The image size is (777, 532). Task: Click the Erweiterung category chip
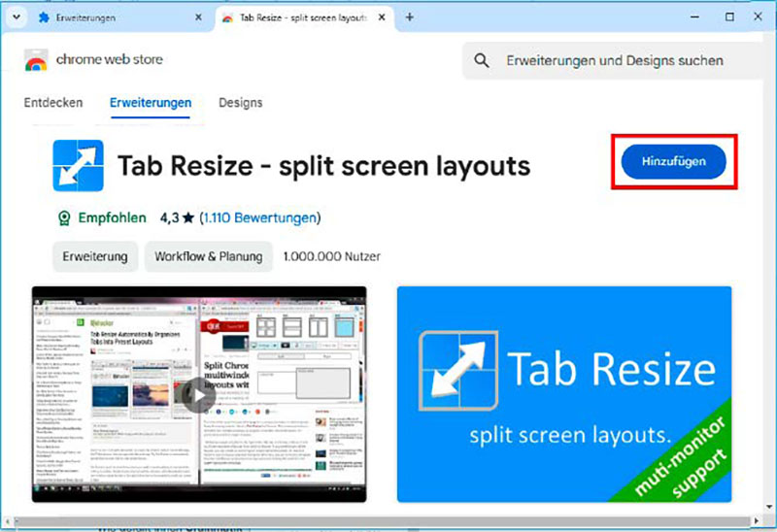click(x=95, y=256)
